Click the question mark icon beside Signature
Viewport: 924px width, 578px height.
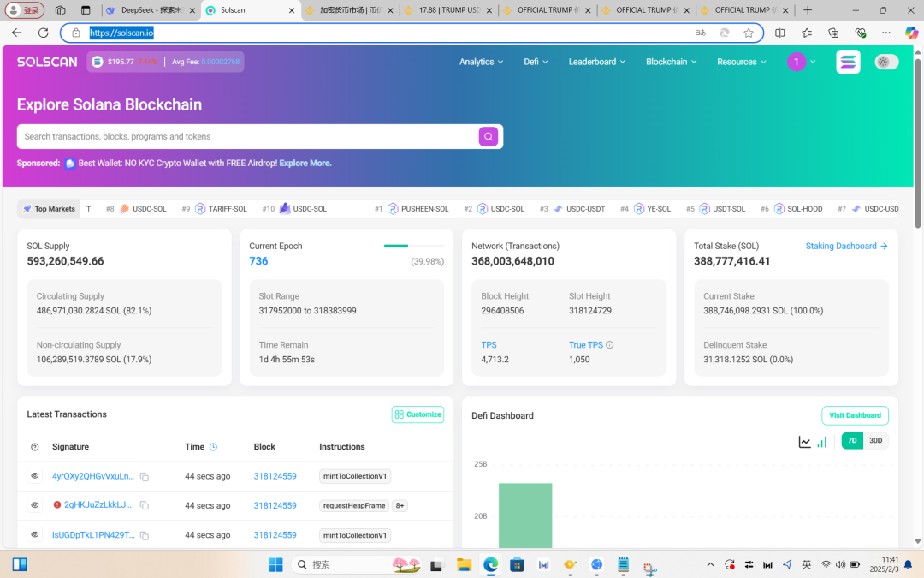35,447
